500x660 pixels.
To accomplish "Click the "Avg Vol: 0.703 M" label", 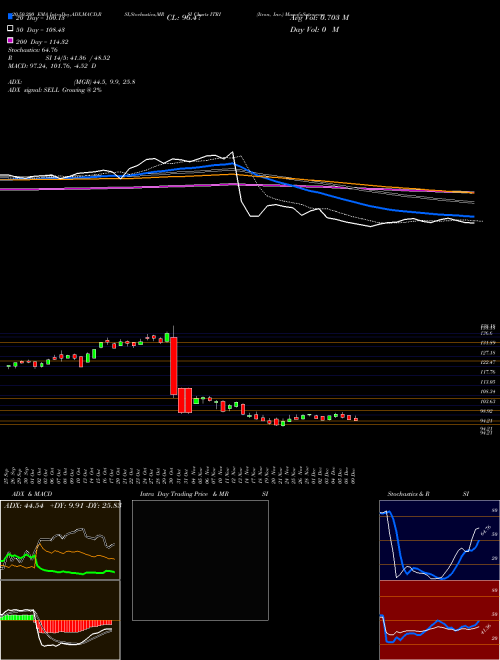I will (x=319, y=18).
